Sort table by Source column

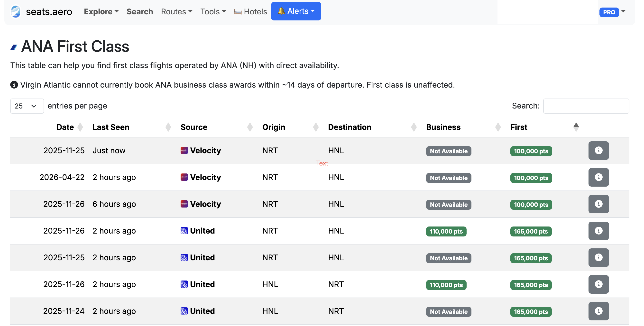tap(250, 127)
